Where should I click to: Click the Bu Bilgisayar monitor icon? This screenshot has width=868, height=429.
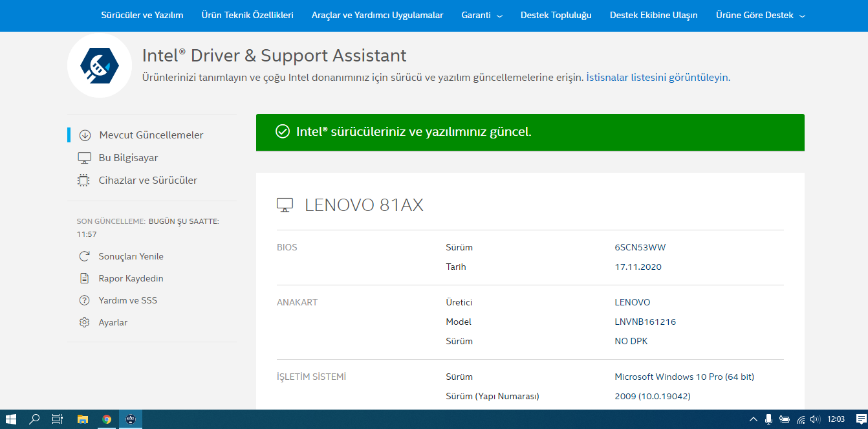point(84,158)
